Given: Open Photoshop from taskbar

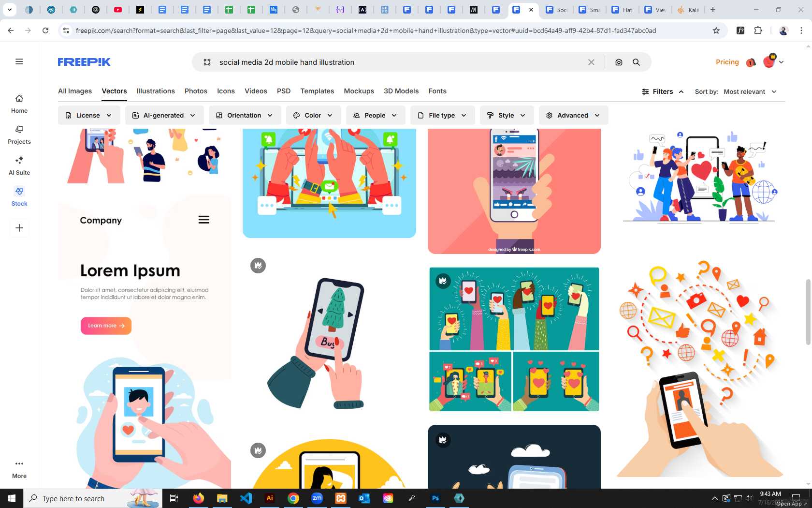Looking at the screenshot, I should pyautogui.click(x=435, y=498).
